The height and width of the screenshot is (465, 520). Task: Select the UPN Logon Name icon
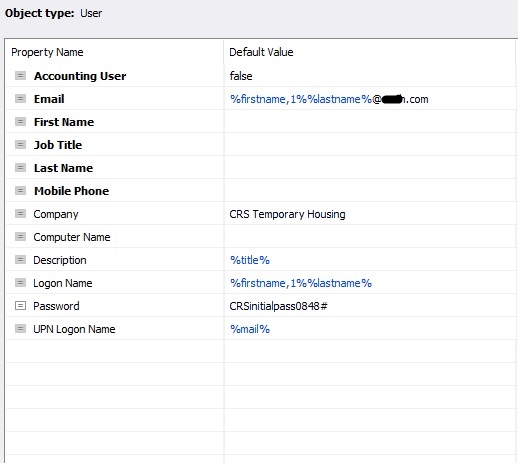coord(20,329)
